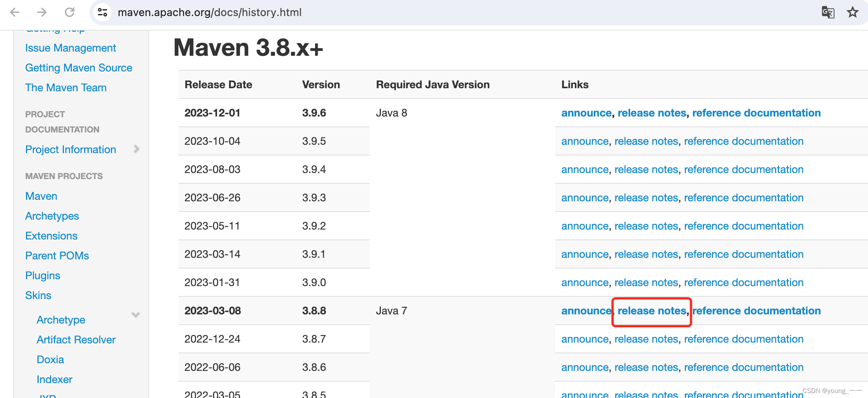Open release notes for version 3.9.0

coord(646,283)
